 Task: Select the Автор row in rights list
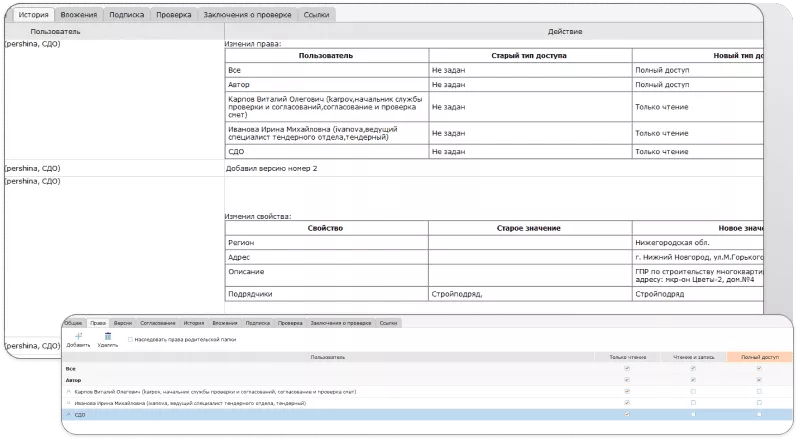tap(300, 380)
